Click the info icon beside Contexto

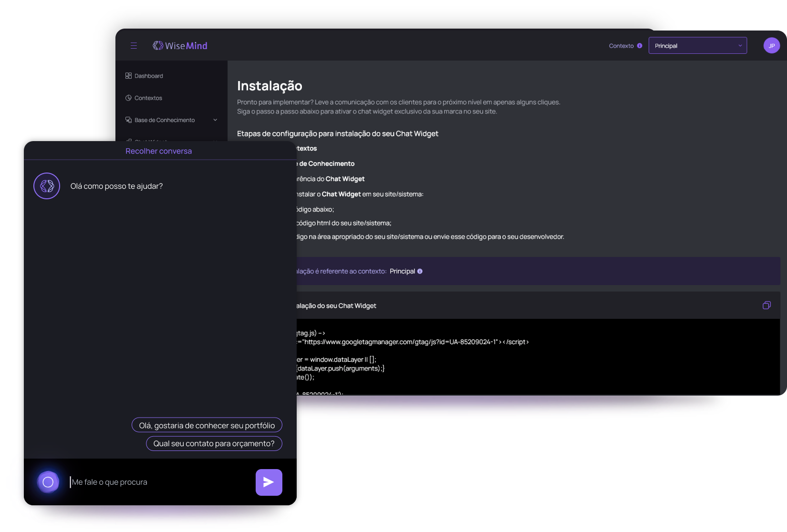pos(640,46)
